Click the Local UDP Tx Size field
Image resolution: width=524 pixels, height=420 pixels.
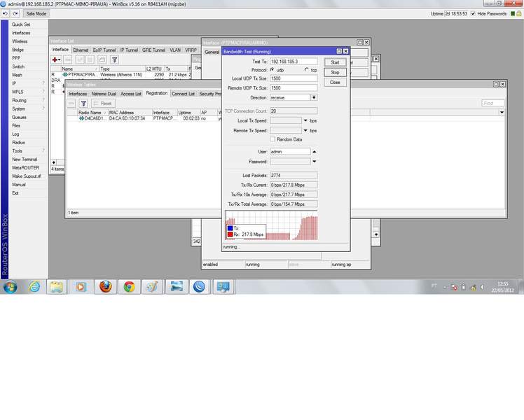(x=294, y=78)
